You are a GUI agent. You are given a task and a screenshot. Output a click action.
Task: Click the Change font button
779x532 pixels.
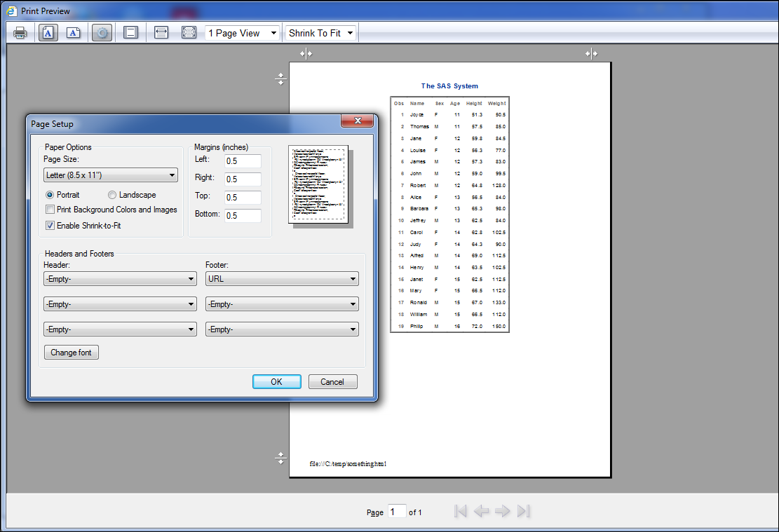click(71, 352)
